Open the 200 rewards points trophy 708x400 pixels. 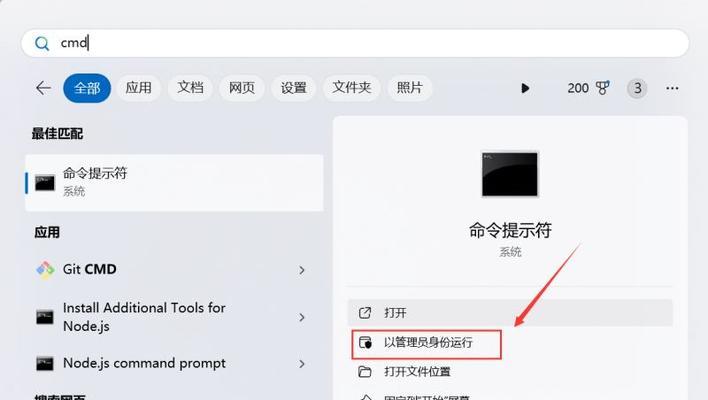click(x=588, y=88)
